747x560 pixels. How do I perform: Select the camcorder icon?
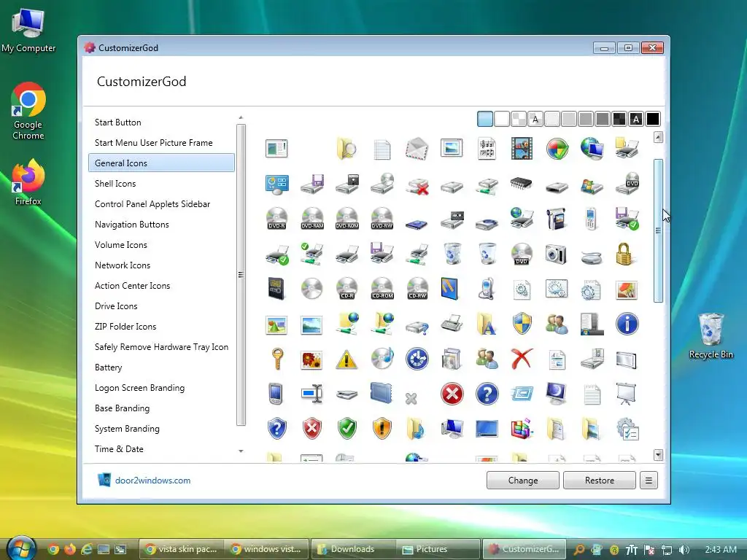(x=556, y=219)
